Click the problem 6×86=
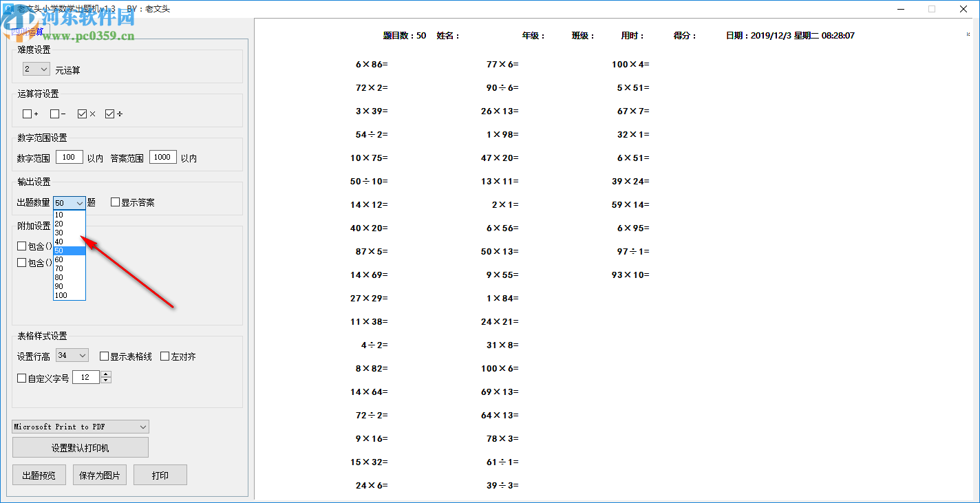 click(372, 65)
